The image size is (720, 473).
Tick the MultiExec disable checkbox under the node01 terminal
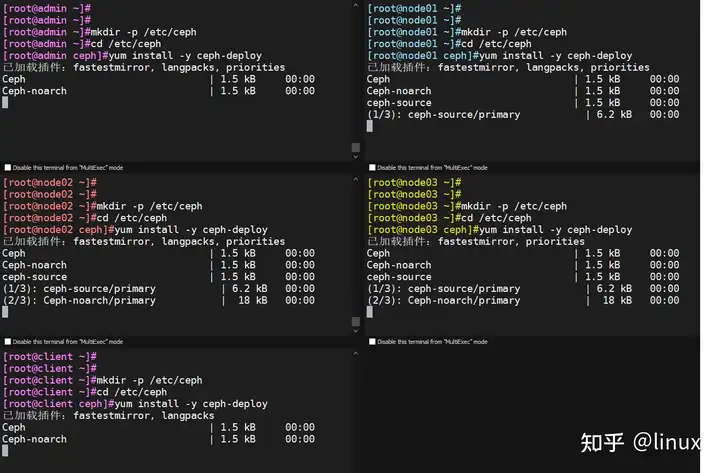[x=372, y=168]
